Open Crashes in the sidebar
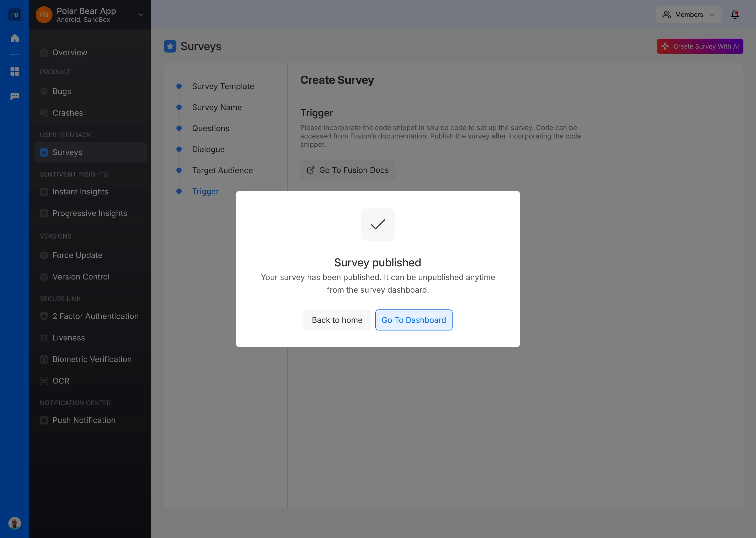The image size is (756, 538). click(x=67, y=113)
